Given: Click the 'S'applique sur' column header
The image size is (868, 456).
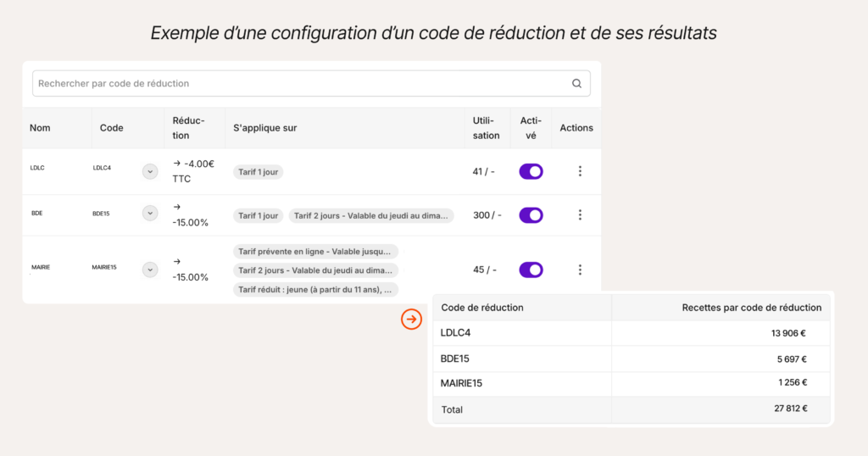Looking at the screenshot, I should pos(265,128).
